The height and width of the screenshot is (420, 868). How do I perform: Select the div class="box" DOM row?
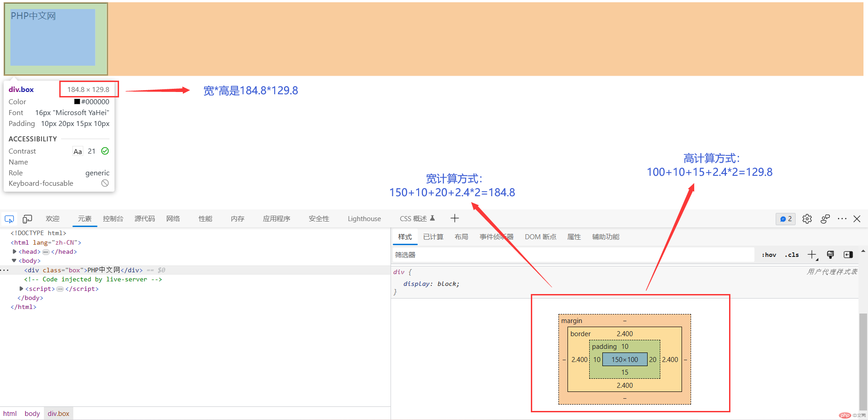click(195, 270)
